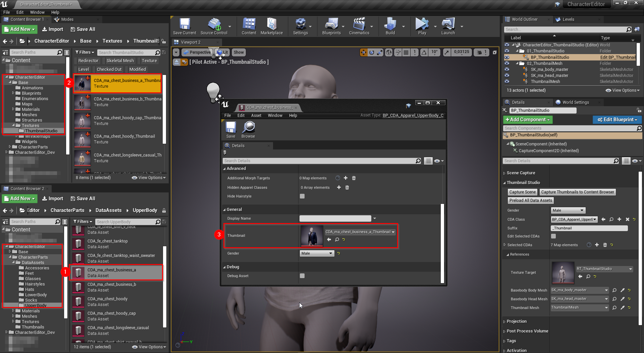The image size is (644, 353).
Task: Hide SK_ma_head_master actor visibility
Action: (x=507, y=75)
